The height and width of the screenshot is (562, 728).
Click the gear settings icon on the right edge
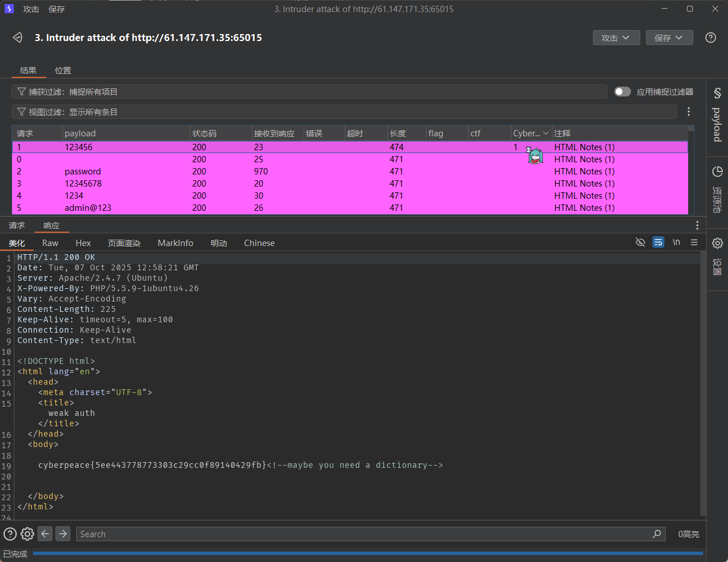click(717, 243)
